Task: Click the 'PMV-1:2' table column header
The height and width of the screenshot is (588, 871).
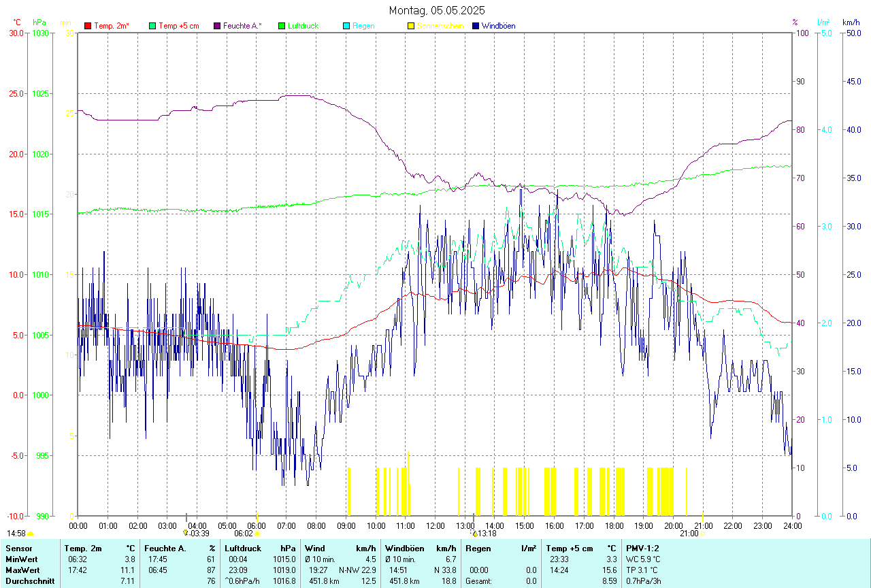Action: (x=643, y=548)
